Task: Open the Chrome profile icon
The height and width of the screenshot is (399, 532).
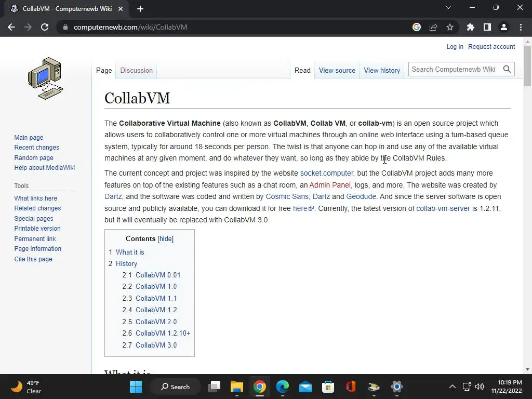Action: pos(504,27)
